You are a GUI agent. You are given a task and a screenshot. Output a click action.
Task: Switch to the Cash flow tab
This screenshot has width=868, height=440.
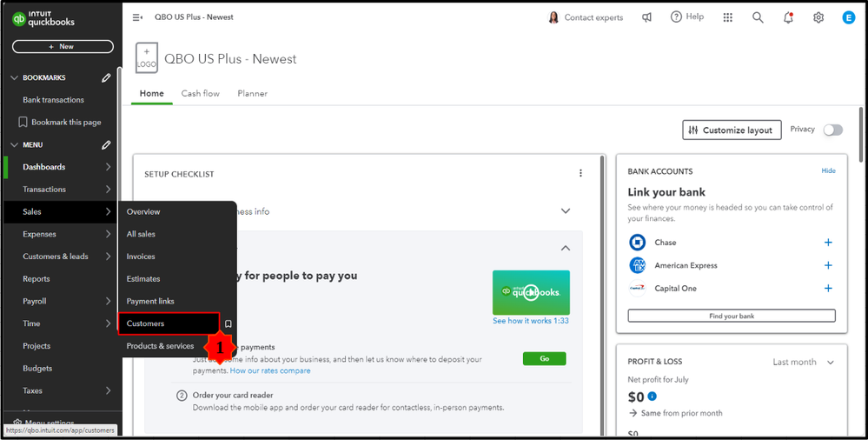coord(201,94)
